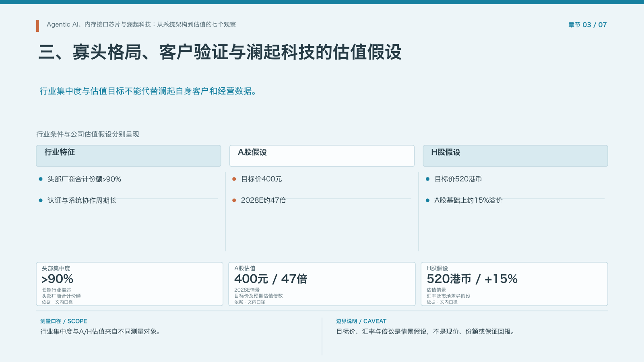Click the 长期行业描述 note
The height and width of the screenshot is (362, 644).
click(x=56, y=290)
